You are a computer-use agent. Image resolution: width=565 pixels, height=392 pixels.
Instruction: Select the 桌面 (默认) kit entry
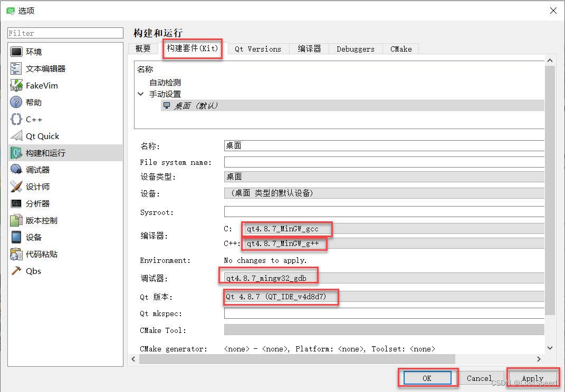click(195, 105)
